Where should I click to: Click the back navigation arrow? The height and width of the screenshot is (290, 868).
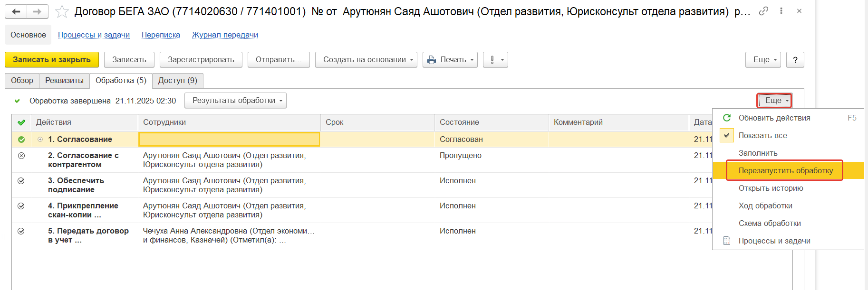(x=16, y=12)
